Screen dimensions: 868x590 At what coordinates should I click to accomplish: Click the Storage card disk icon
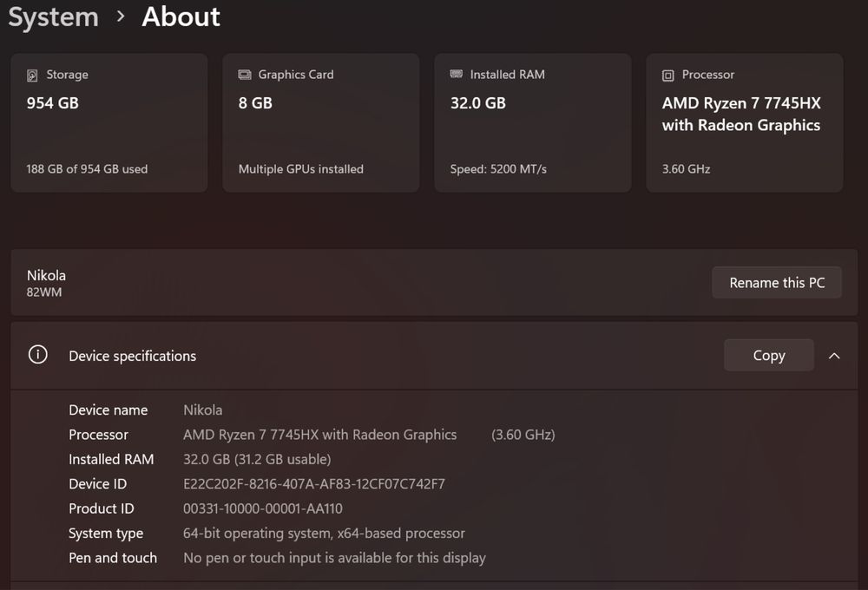pos(32,75)
